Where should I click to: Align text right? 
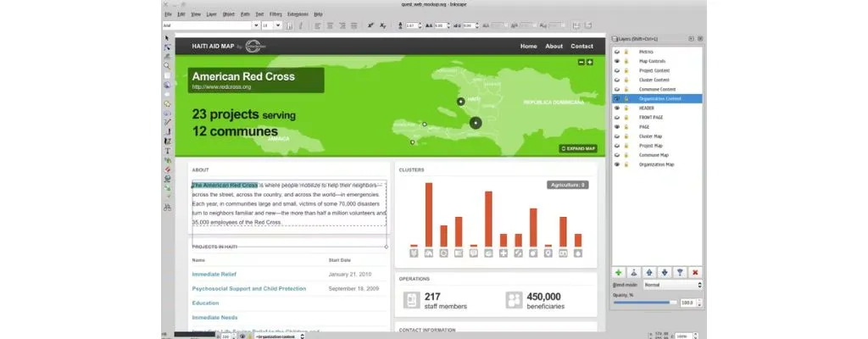click(x=342, y=25)
